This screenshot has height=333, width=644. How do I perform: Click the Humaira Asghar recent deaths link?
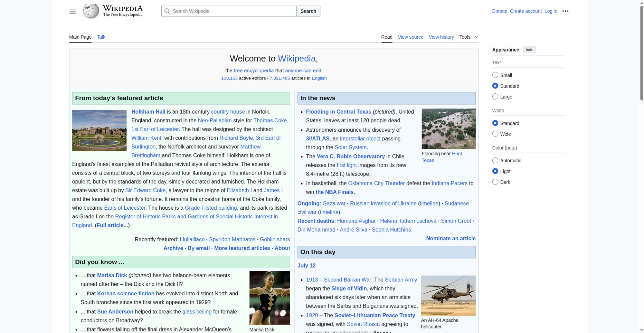356,221
